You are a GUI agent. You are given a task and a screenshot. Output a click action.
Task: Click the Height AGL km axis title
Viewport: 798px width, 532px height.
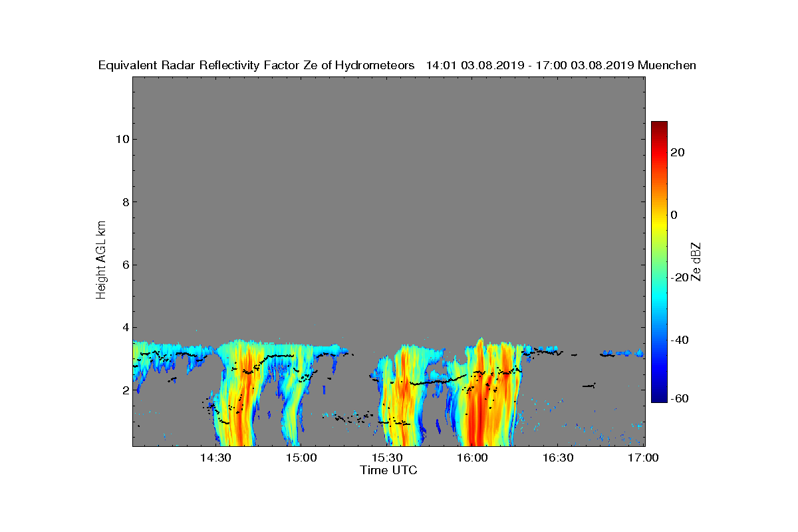[101, 259]
